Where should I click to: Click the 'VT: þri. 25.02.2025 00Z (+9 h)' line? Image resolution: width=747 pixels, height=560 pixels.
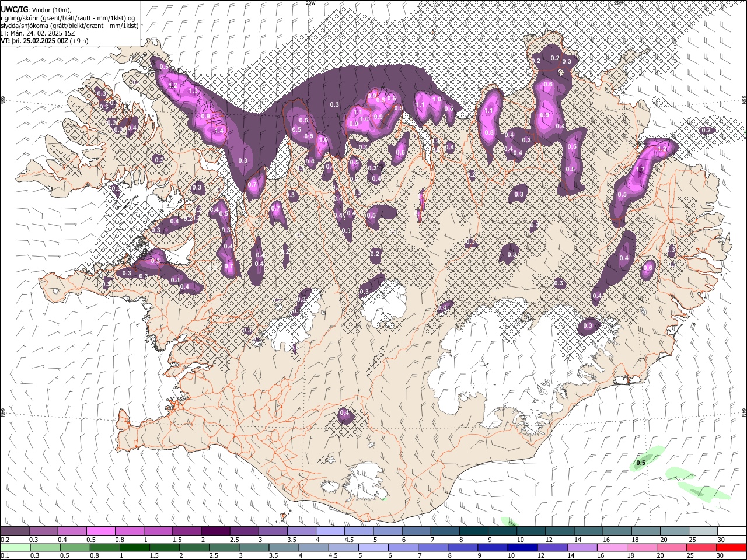[45, 41]
